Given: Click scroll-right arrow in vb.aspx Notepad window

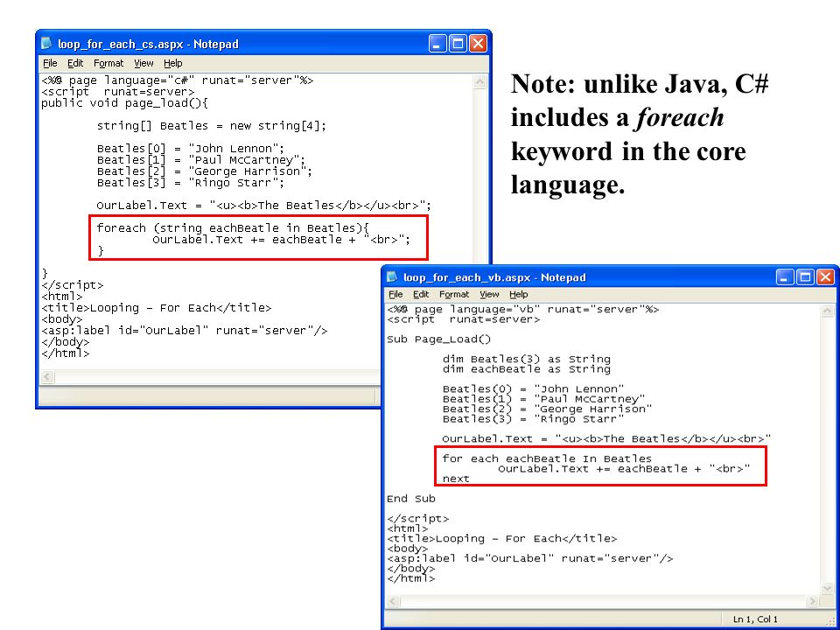Looking at the screenshot, I should click(x=814, y=601).
